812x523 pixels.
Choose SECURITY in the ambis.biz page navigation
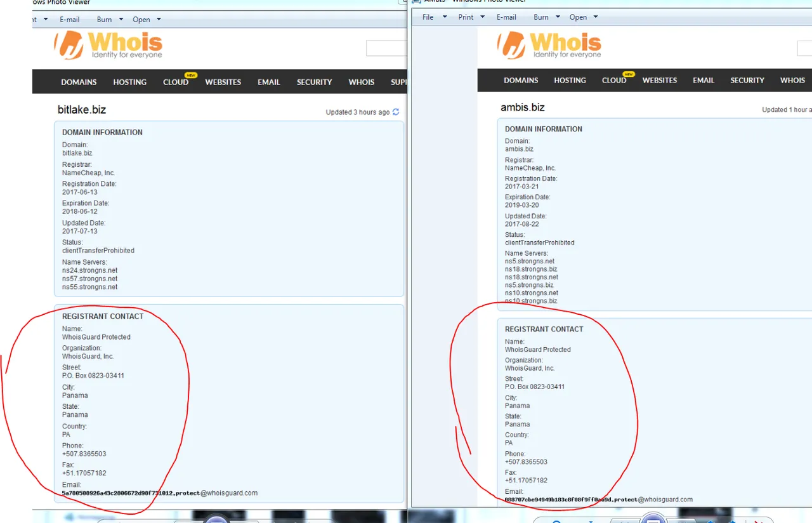pyautogui.click(x=747, y=80)
